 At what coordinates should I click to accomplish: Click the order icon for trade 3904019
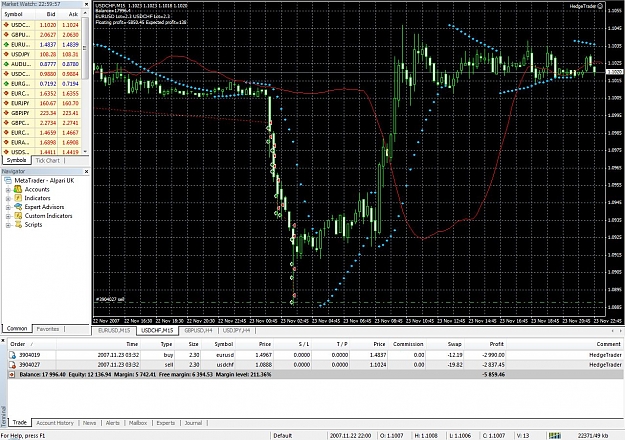point(12,355)
